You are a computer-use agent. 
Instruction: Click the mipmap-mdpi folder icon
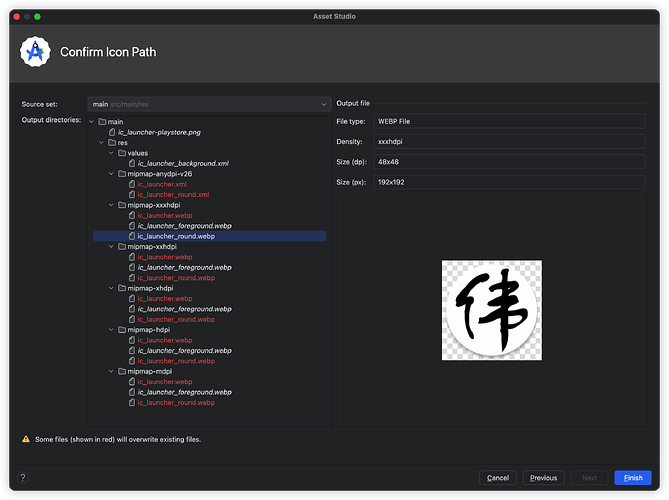coord(121,371)
